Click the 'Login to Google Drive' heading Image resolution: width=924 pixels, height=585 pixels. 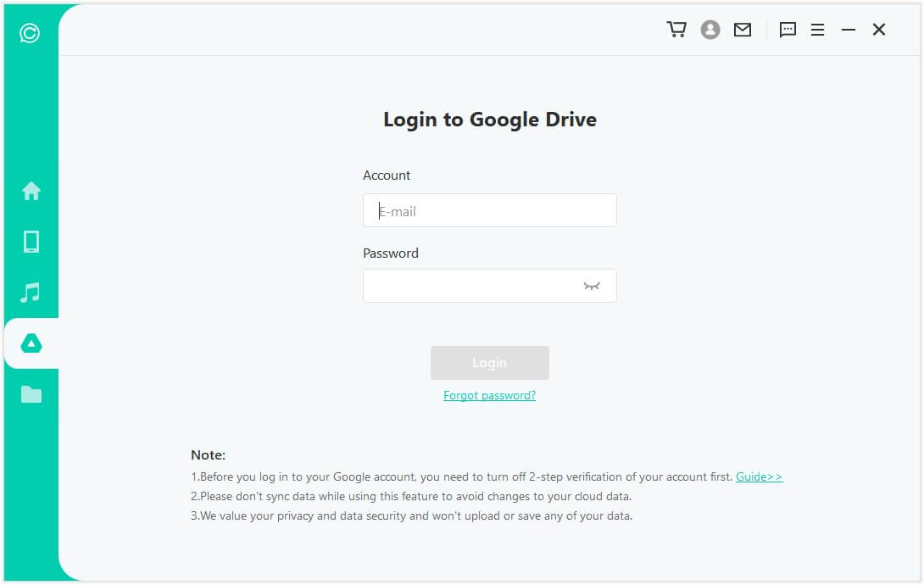pyautogui.click(x=490, y=120)
